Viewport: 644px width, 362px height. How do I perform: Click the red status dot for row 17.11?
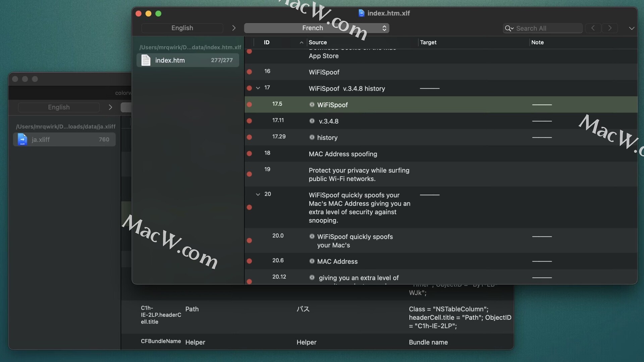(249, 121)
